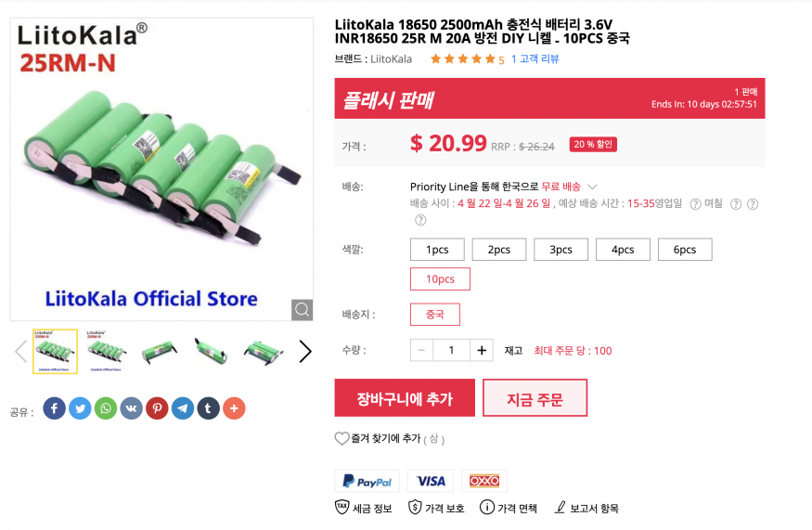
Task: Click the red 장바구니에 추가 button
Action: click(x=405, y=398)
